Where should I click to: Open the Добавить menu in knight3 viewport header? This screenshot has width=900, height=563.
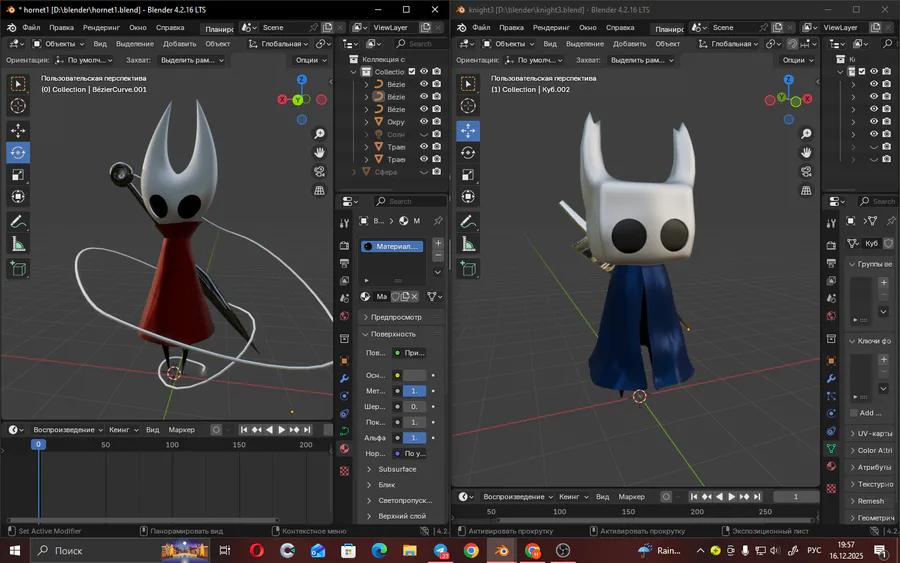(x=631, y=44)
